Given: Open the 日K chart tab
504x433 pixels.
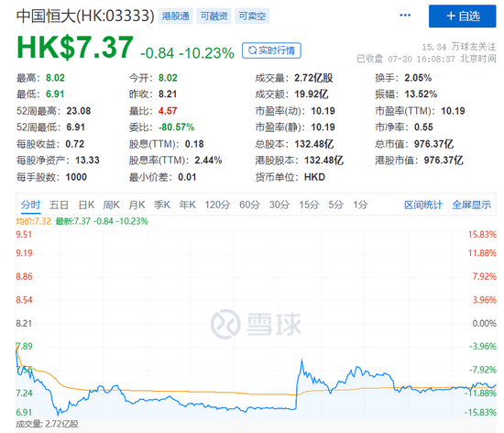Looking at the screenshot, I should pos(86,205).
